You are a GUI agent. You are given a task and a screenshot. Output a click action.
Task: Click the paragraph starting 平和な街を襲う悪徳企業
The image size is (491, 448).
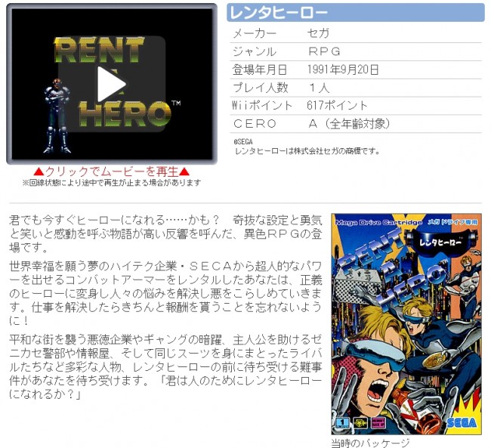pos(165,366)
